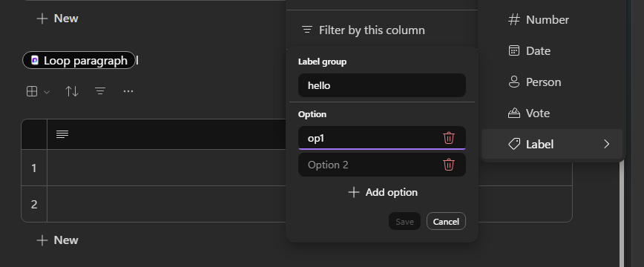Image resolution: width=644 pixels, height=267 pixels.
Task: Click Add option
Action: pyautogui.click(x=383, y=192)
